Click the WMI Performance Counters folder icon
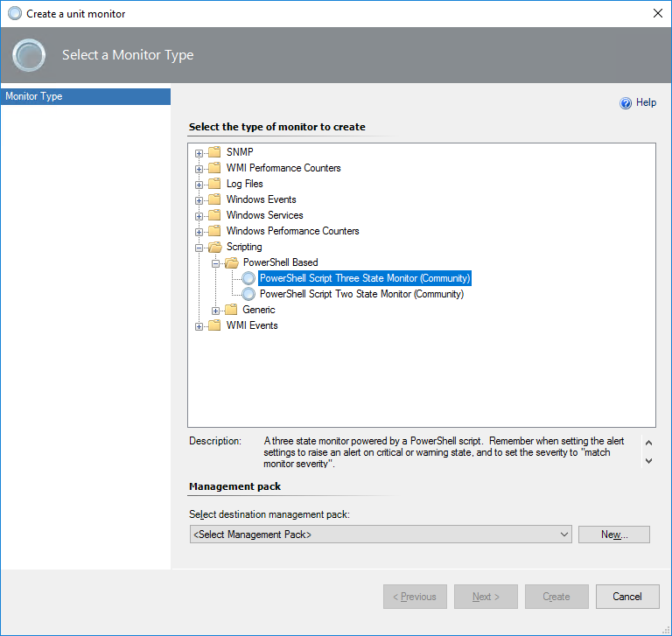Screen dimensions: 672x636 pyautogui.click(x=214, y=168)
